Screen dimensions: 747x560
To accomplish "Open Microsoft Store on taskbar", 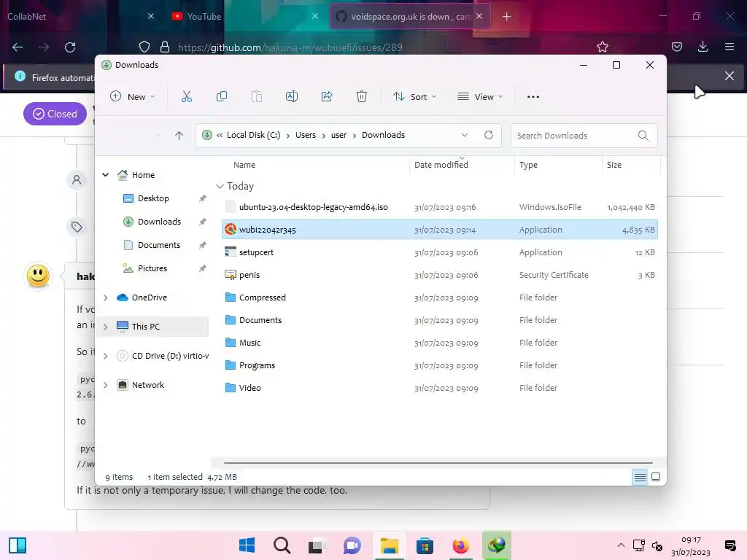I will pyautogui.click(x=425, y=545).
